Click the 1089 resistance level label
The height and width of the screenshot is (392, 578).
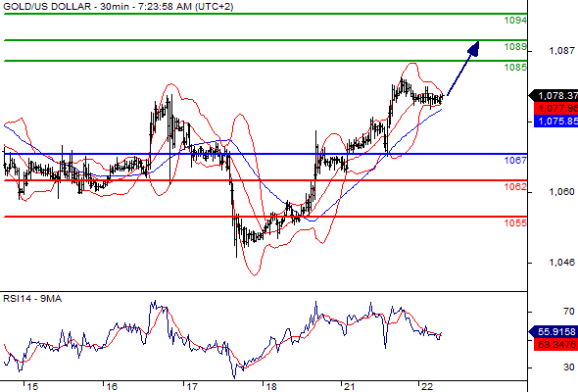tap(515, 47)
